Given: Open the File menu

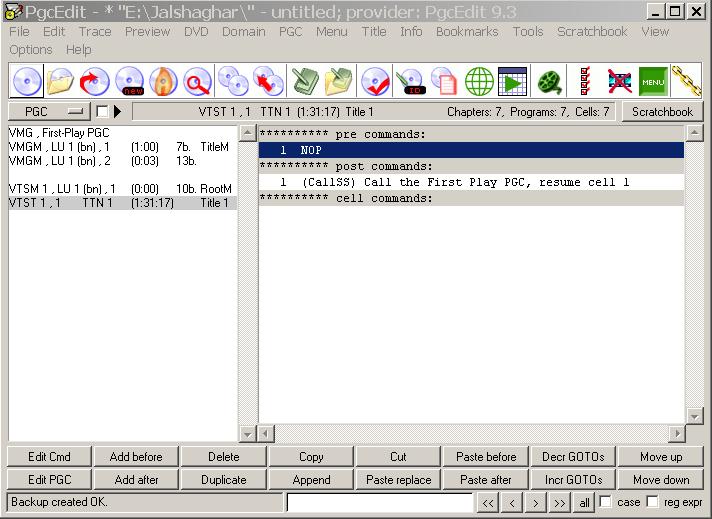Looking at the screenshot, I should (19, 31).
